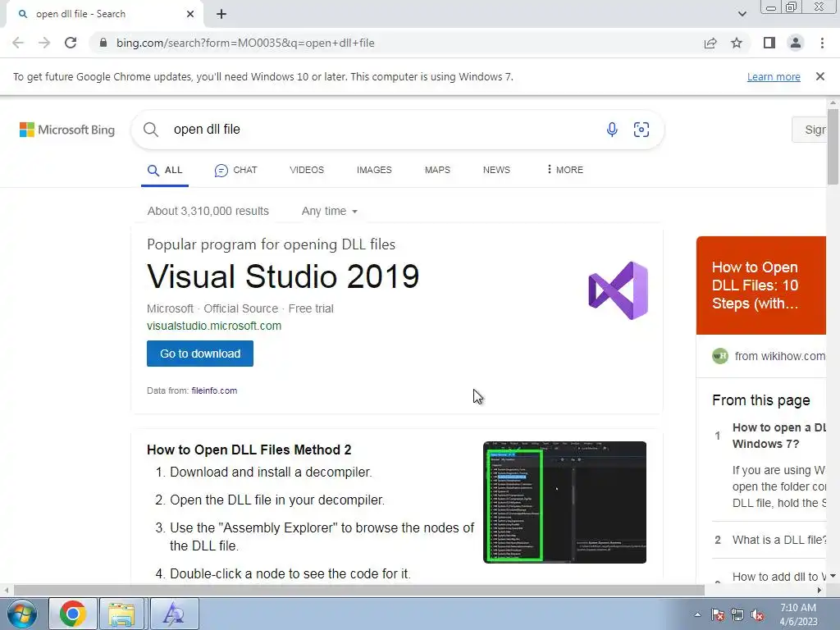The image size is (840, 630).
Task: Click the Visual Studio 2019 heading
Action: (x=283, y=276)
